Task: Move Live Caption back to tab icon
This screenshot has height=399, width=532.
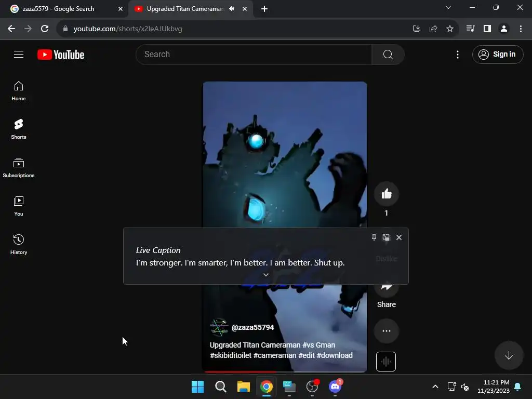Action: (386, 237)
